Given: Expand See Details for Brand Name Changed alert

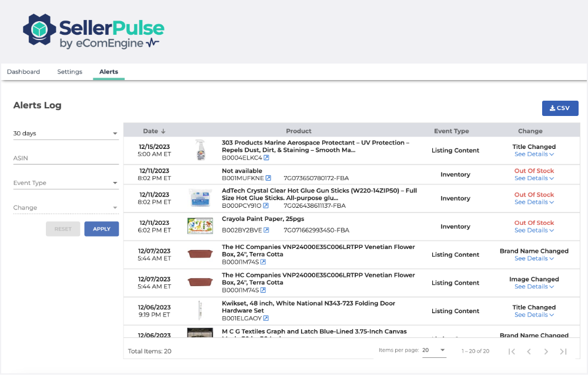Looking at the screenshot, I should pos(534,258).
